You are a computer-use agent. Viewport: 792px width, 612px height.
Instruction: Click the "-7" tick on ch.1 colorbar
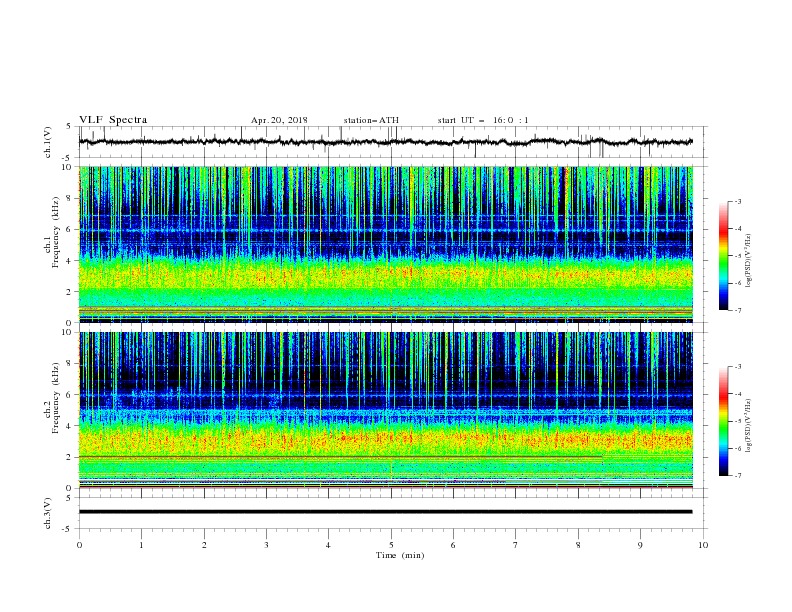click(737, 311)
